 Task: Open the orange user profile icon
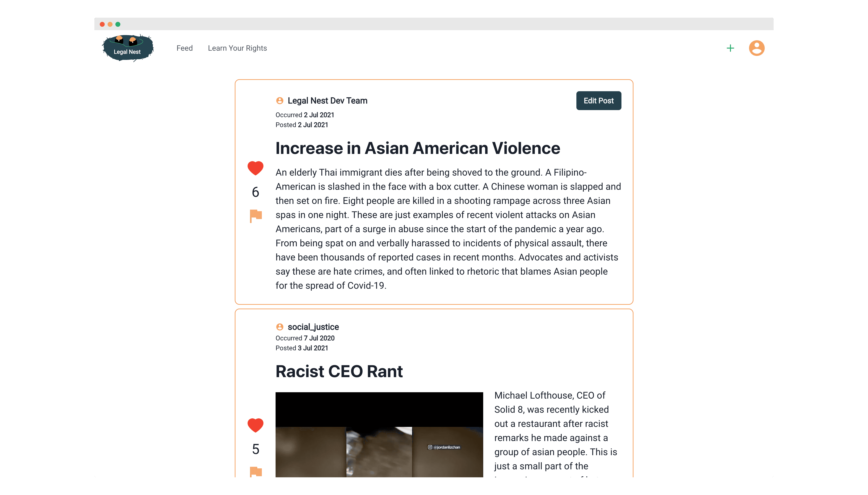click(x=756, y=48)
